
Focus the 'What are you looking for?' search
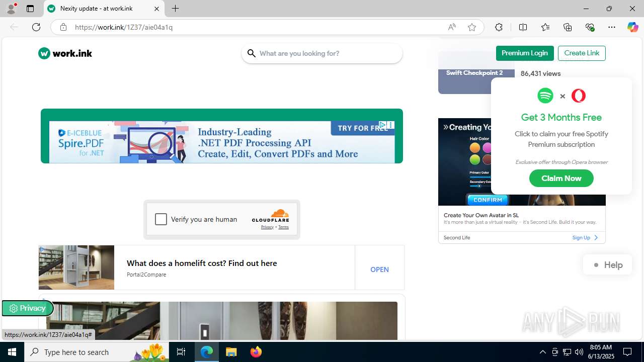pos(322,53)
